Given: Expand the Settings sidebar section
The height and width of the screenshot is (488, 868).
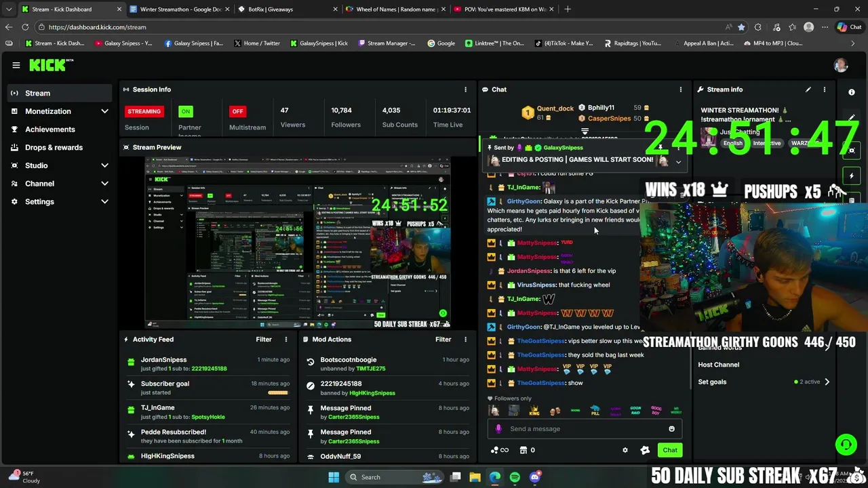Looking at the screenshot, I should [x=104, y=201].
